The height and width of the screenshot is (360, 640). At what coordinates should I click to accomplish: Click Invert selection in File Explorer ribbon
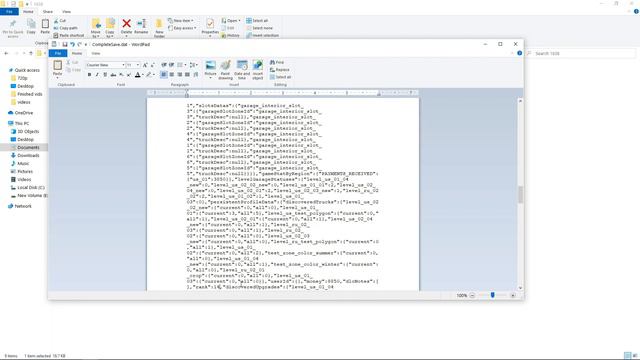pyautogui.click(x=262, y=36)
